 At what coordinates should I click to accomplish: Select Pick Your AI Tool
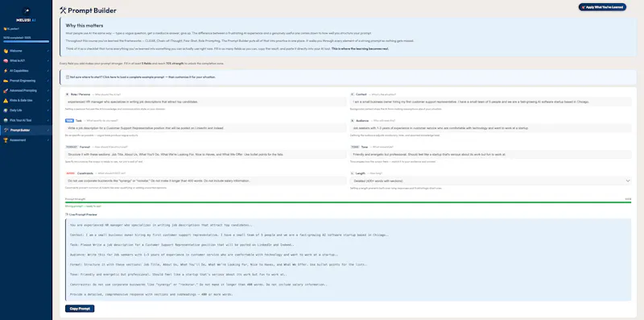(26, 120)
